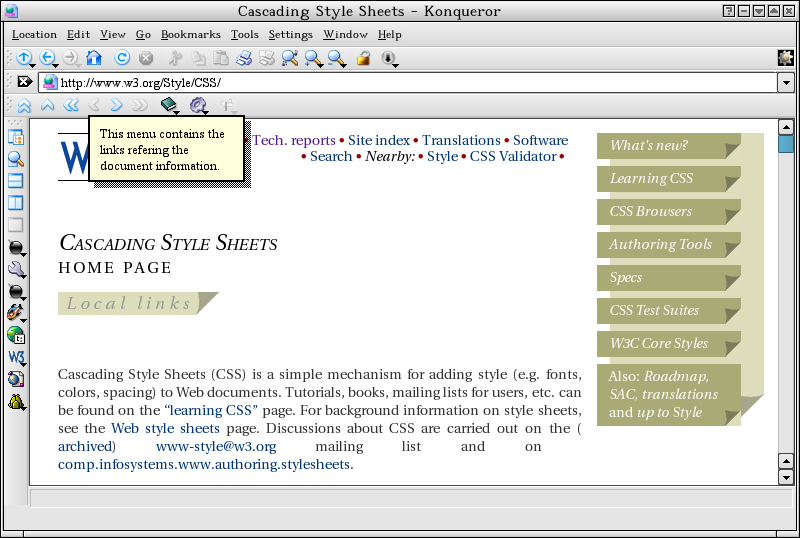Screen dimensions: 800x538
Task: Click the Home toolbar button
Action: coord(94,59)
